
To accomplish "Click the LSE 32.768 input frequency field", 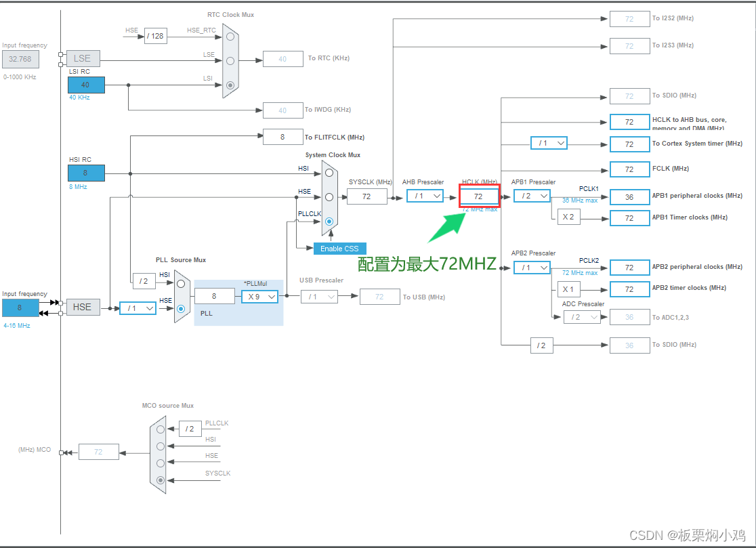I will [20, 59].
